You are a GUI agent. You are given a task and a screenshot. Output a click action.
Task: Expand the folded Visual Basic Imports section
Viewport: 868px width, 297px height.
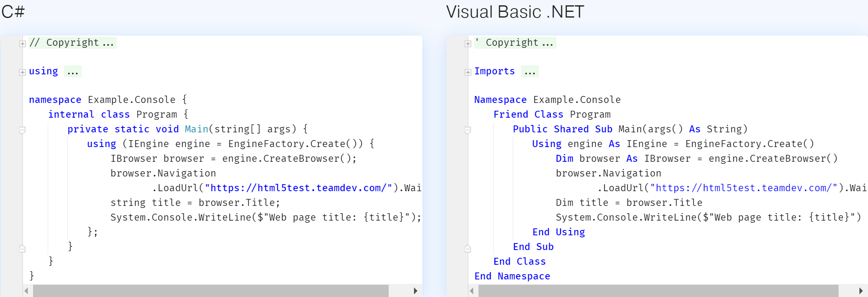pos(468,72)
